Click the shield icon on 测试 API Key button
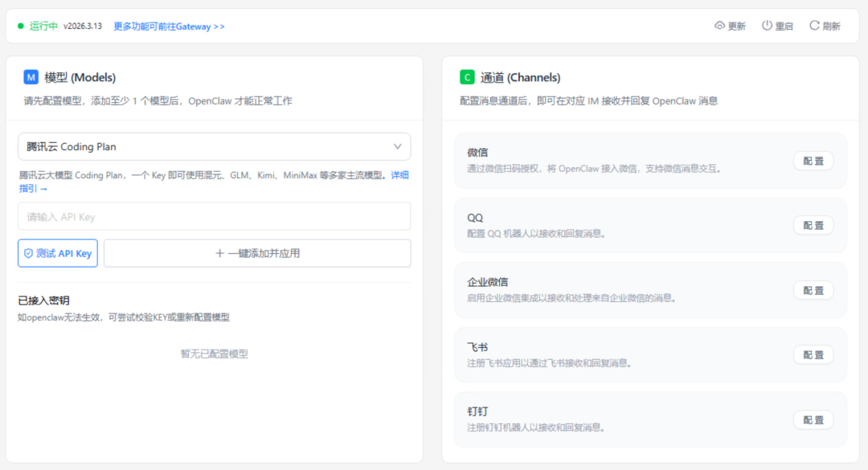Image resolution: width=868 pixels, height=470 pixels. pos(28,253)
